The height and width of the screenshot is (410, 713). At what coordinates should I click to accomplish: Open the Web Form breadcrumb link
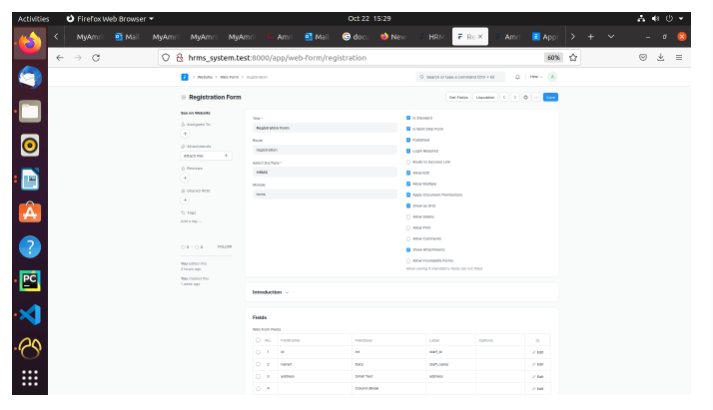coord(230,76)
